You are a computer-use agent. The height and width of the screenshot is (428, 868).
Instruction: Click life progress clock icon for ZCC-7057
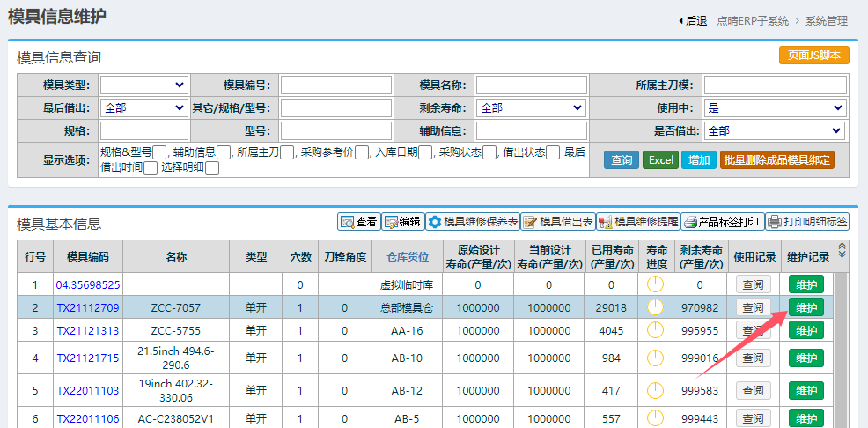pos(655,306)
